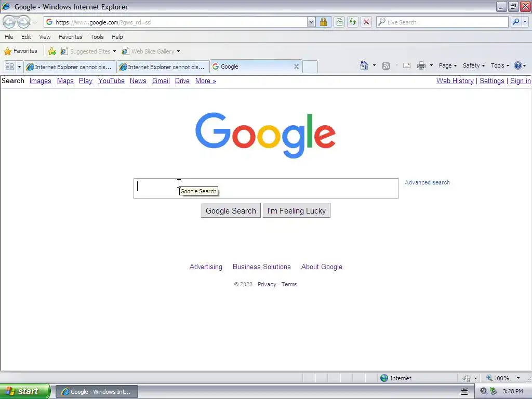Open the Gmail link
Screen dimensions: 532x399
[161, 81]
